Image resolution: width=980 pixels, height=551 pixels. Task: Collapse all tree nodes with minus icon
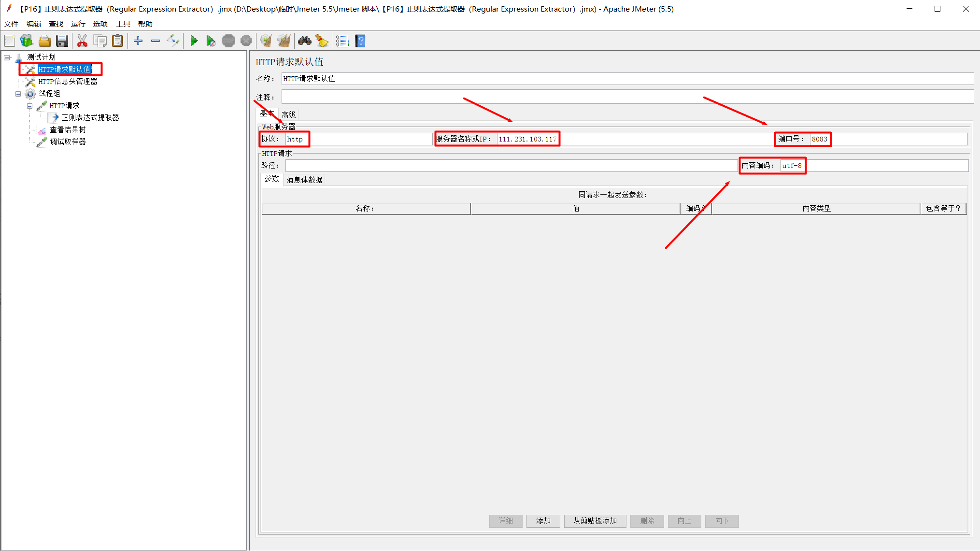click(x=156, y=41)
